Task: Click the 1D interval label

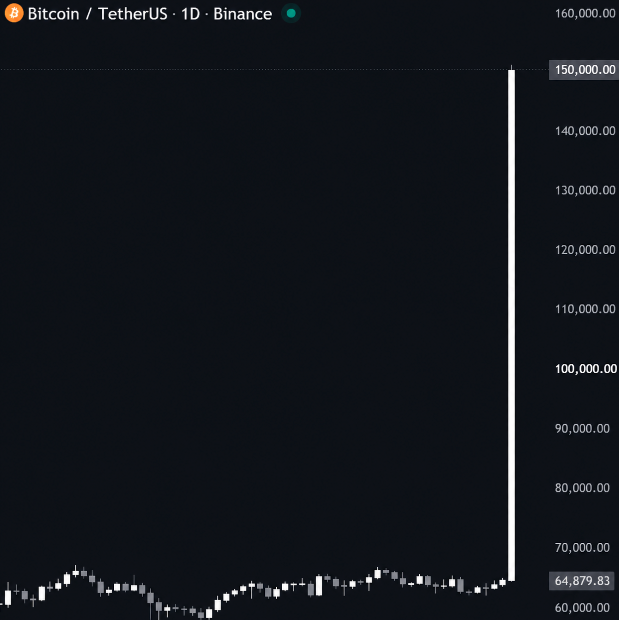Action: (x=190, y=14)
